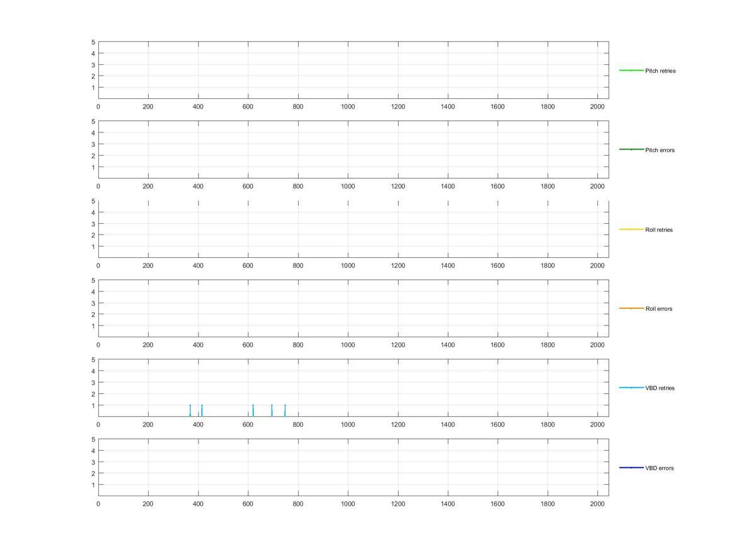Select the orange Roll errors legend line
Image resolution: width=756 pixels, height=558 pixels.
pyautogui.click(x=631, y=308)
